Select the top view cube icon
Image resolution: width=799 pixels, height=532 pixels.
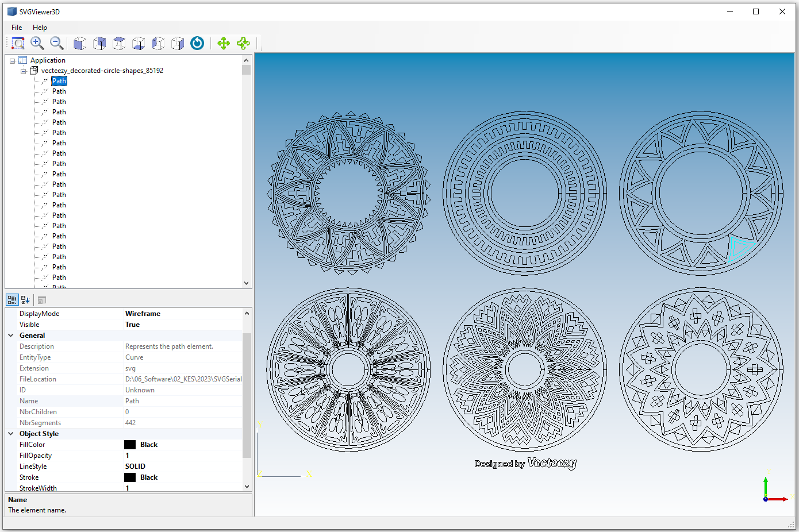(119, 43)
